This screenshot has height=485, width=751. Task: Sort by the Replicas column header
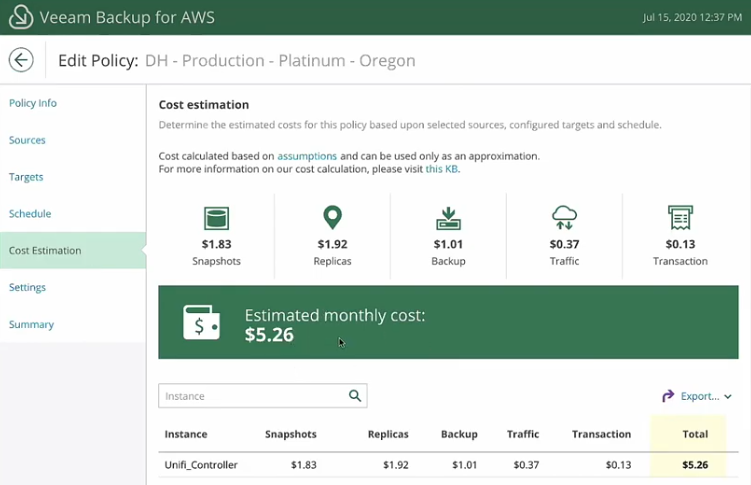[388, 434]
